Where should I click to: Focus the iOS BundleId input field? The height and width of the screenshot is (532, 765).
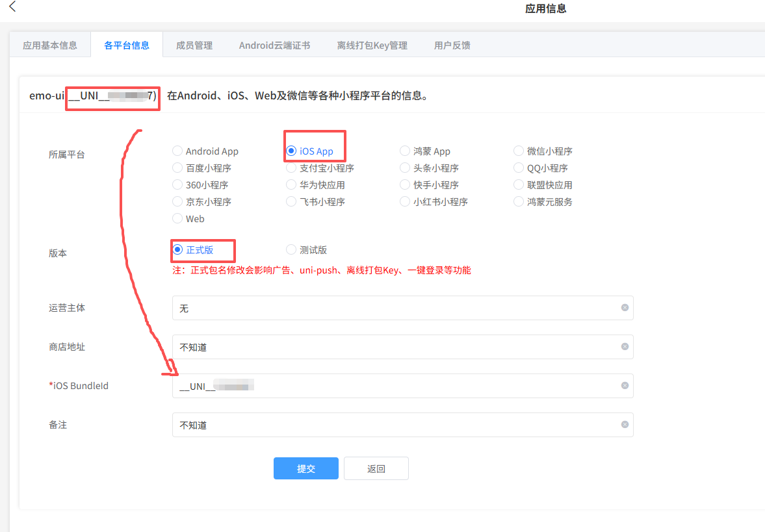[x=402, y=386]
